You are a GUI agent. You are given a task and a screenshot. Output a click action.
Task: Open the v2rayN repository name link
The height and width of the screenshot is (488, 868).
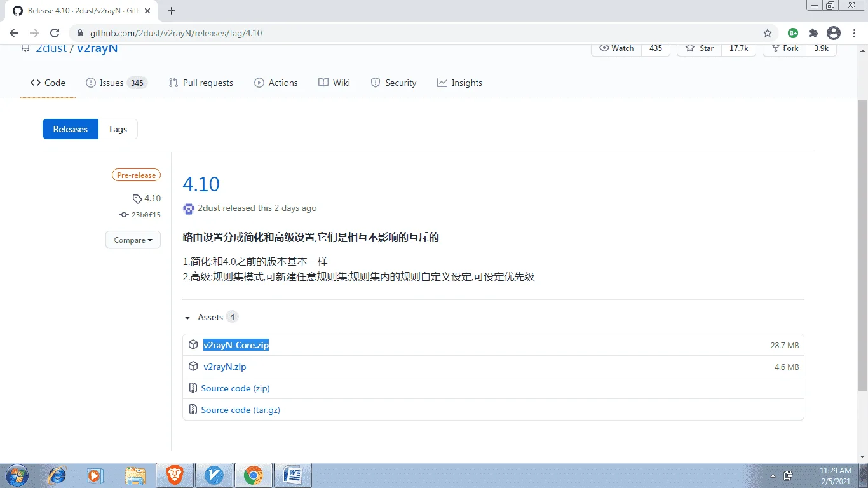coord(97,48)
